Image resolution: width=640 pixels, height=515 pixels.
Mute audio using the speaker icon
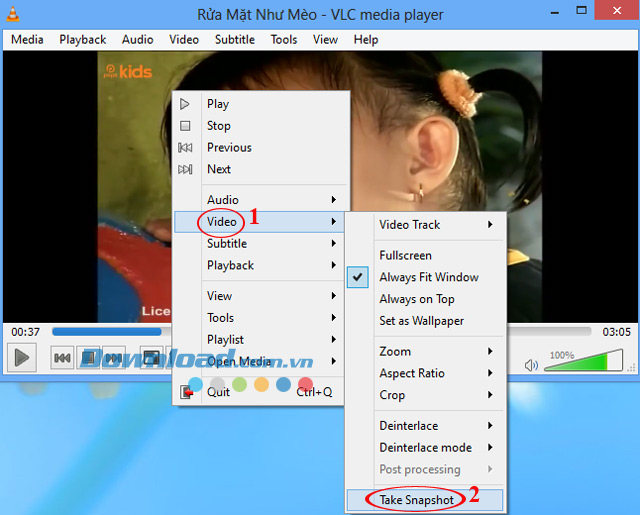(x=531, y=365)
